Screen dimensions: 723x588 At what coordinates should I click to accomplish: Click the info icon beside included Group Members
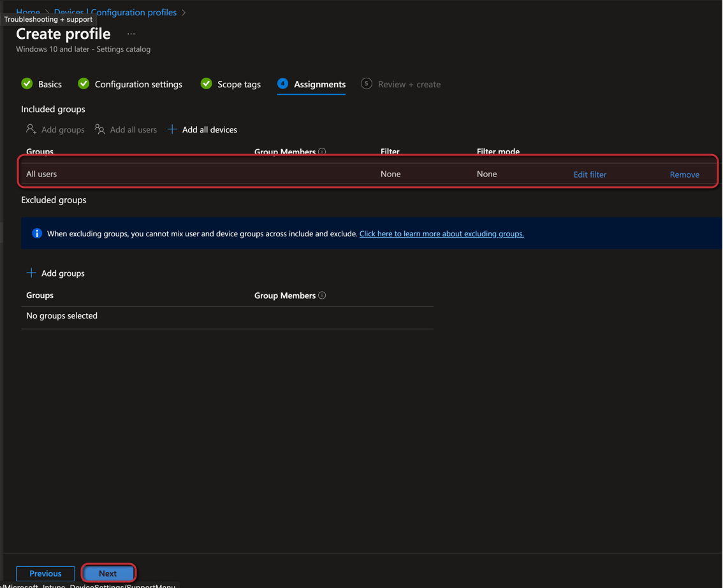[322, 151]
